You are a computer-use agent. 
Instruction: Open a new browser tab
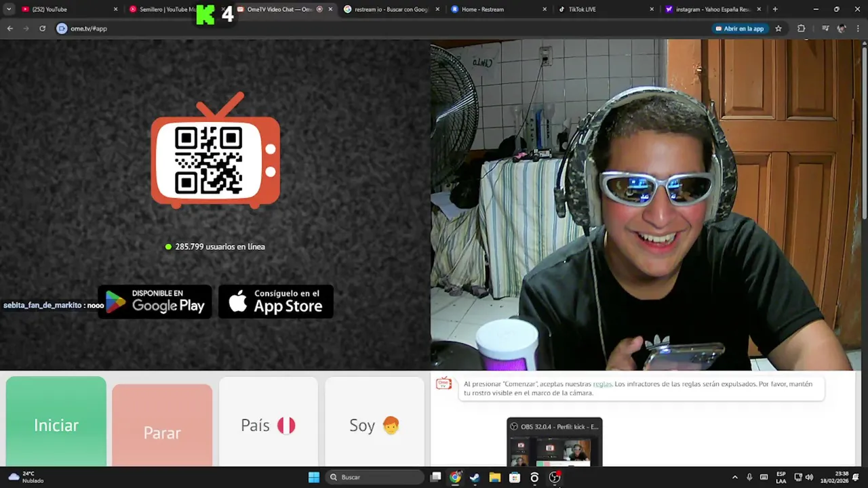tap(775, 9)
